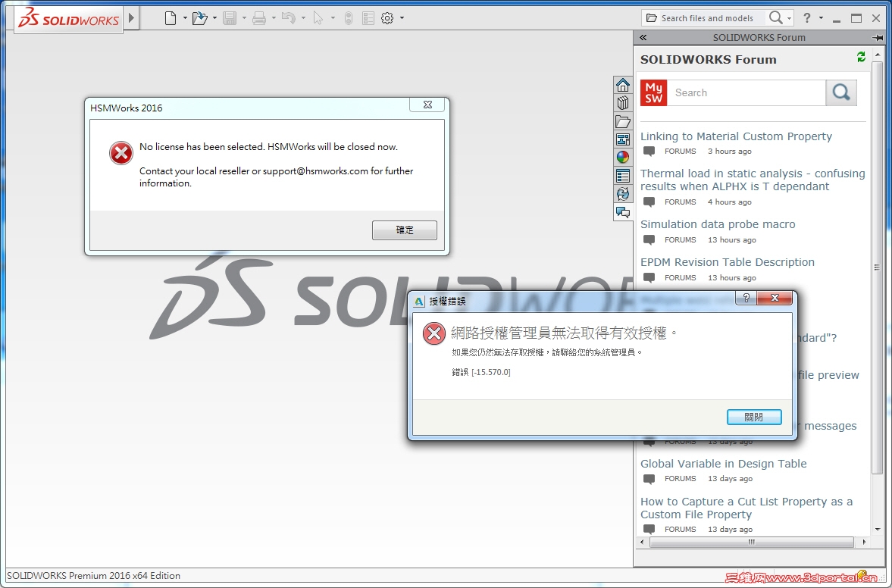Open the Help question mark icon
The height and width of the screenshot is (588, 892).
pos(806,18)
